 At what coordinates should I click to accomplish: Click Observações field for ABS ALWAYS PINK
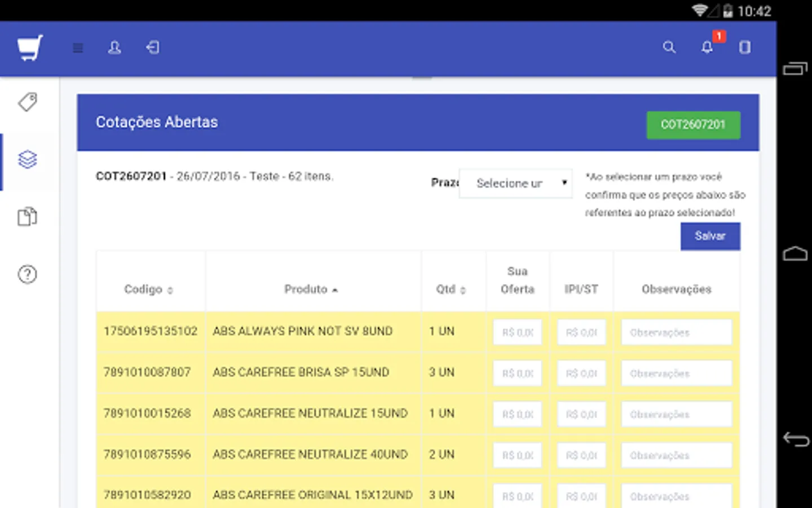(677, 332)
